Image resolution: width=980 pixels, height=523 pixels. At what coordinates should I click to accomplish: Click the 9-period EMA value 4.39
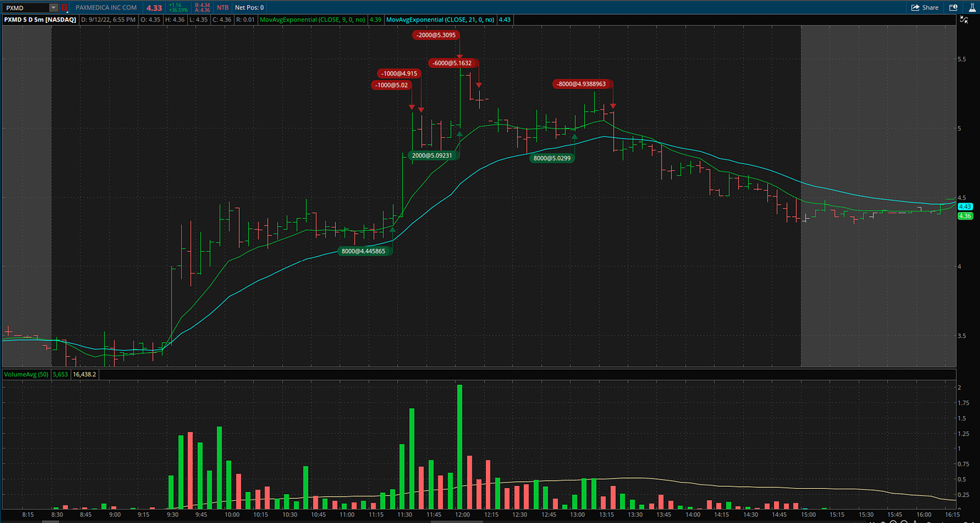click(x=375, y=20)
